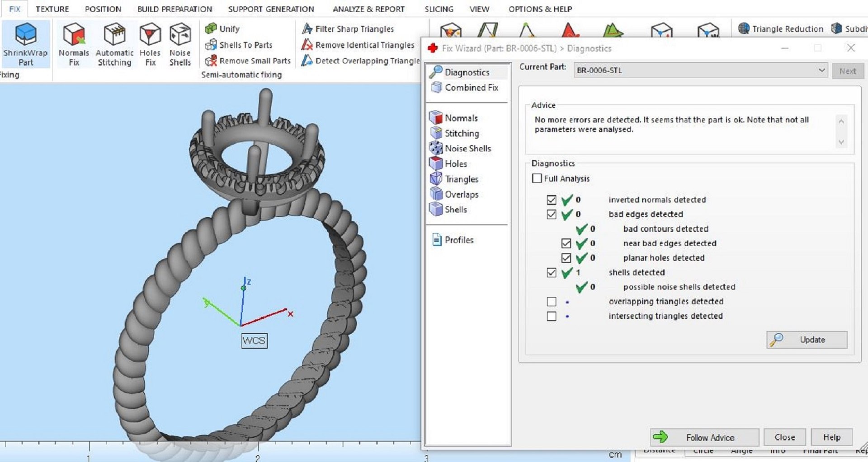
Task: Open the ANALYZE & REPORT tab
Action: pyautogui.click(x=368, y=9)
